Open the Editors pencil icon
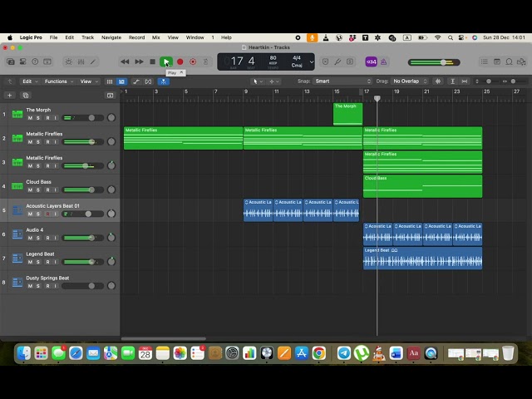The image size is (532, 399). 93,62
